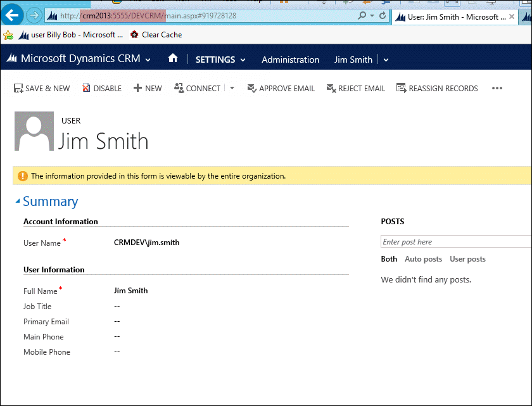This screenshot has height=406, width=532.
Task: Click REJECT EMAIL command
Action: pyautogui.click(x=355, y=89)
